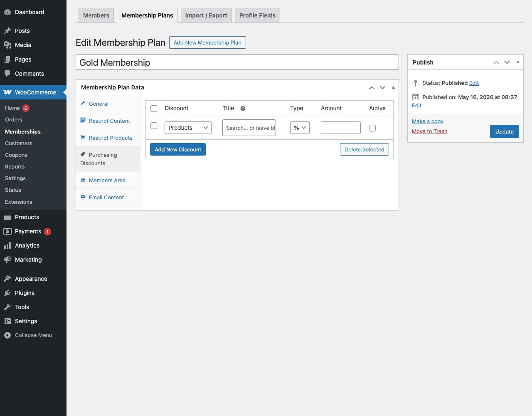
Task: Open the Memberships submenu item
Action: [x=23, y=131]
